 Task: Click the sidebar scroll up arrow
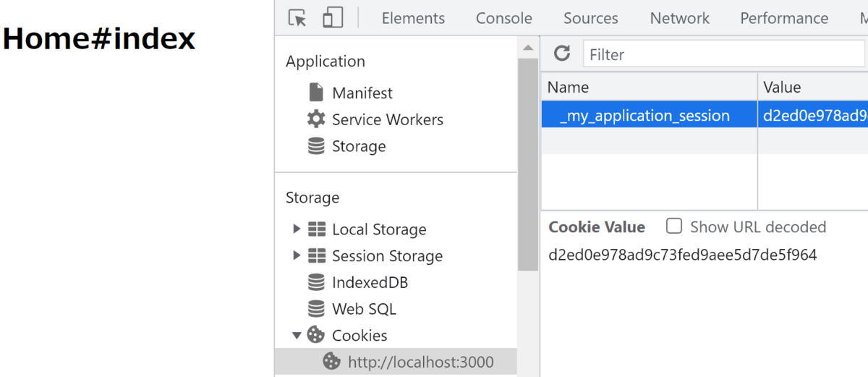(x=528, y=48)
